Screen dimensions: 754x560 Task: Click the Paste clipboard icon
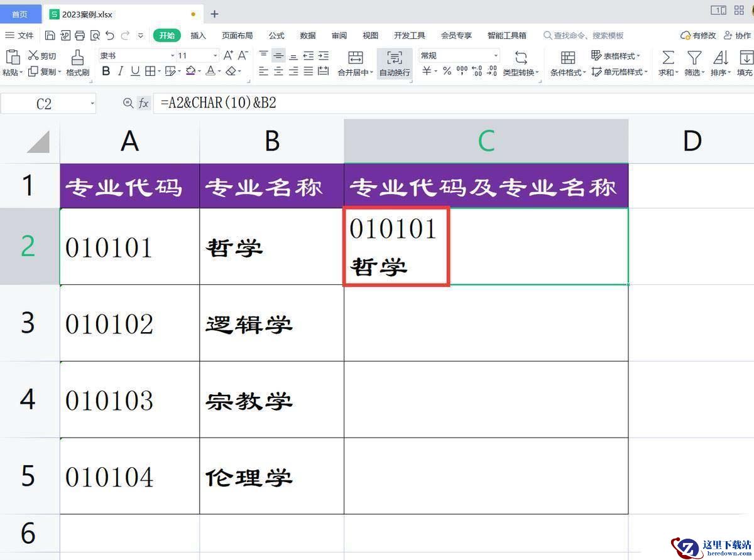point(12,57)
